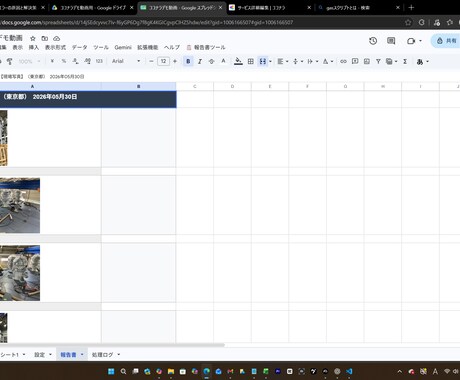Open the データ menu
Screen dimensions: 460x380
[79, 47]
